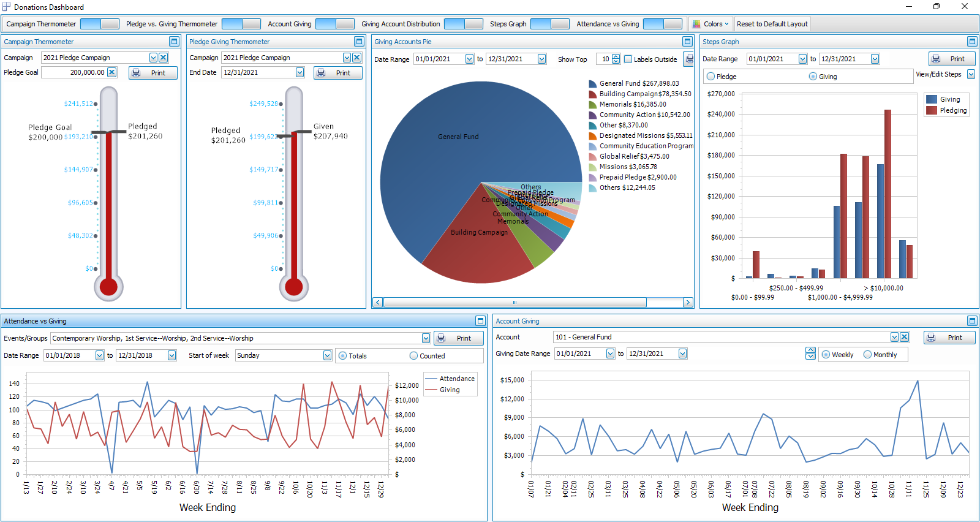
Task: Open the Pledge Giving End Date dropdown
Action: tap(300, 72)
